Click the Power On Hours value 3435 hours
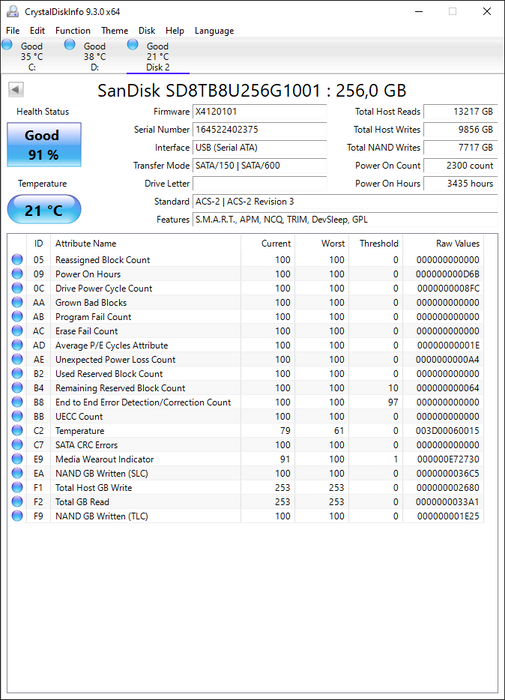505x700 pixels. click(460, 183)
